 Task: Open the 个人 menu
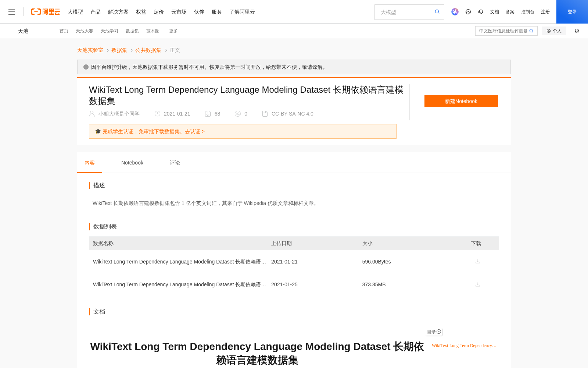[554, 31]
